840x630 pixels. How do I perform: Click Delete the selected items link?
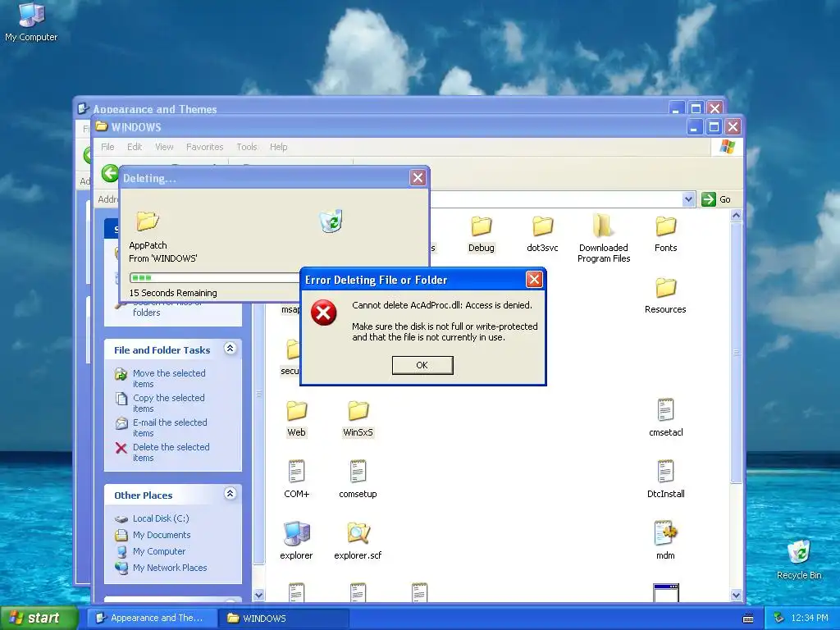point(171,452)
